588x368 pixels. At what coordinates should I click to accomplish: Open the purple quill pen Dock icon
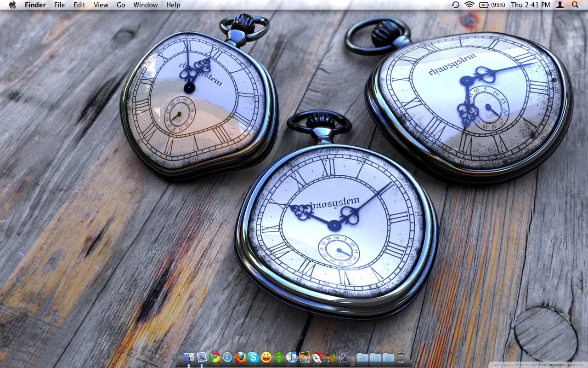click(x=344, y=357)
